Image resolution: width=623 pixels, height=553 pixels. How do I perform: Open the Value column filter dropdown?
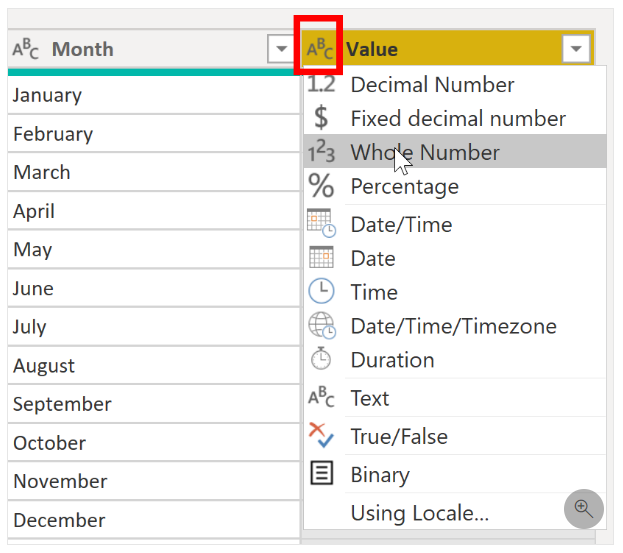(576, 49)
